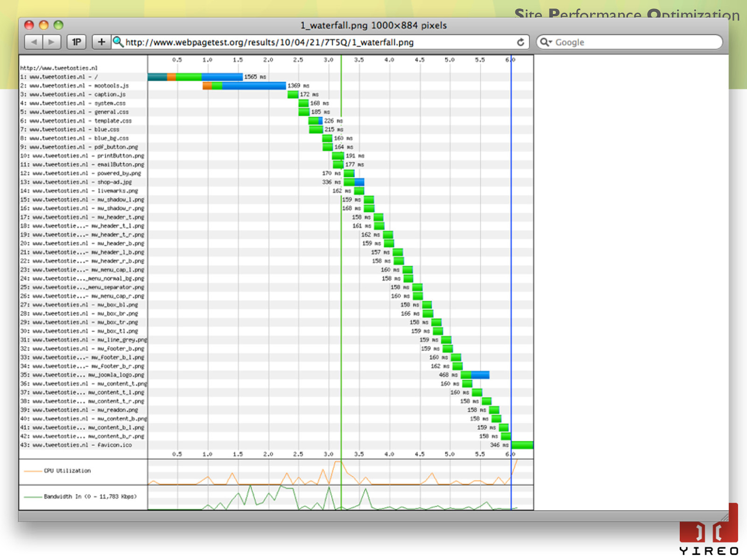Click the template.css request label
This screenshot has height=560, width=747.
(76, 121)
